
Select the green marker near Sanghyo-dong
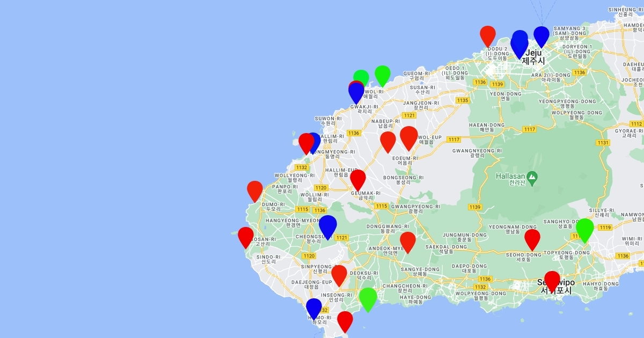click(584, 229)
